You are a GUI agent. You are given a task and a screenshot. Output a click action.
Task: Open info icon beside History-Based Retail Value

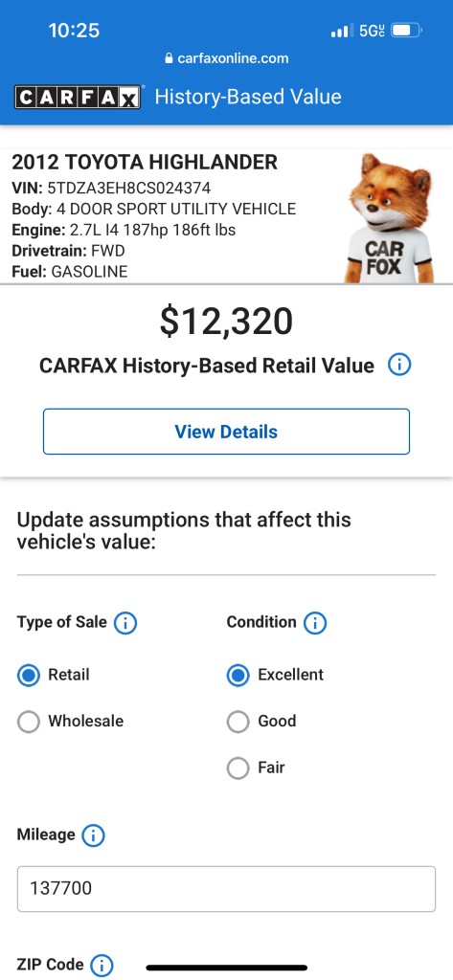click(x=399, y=365)
